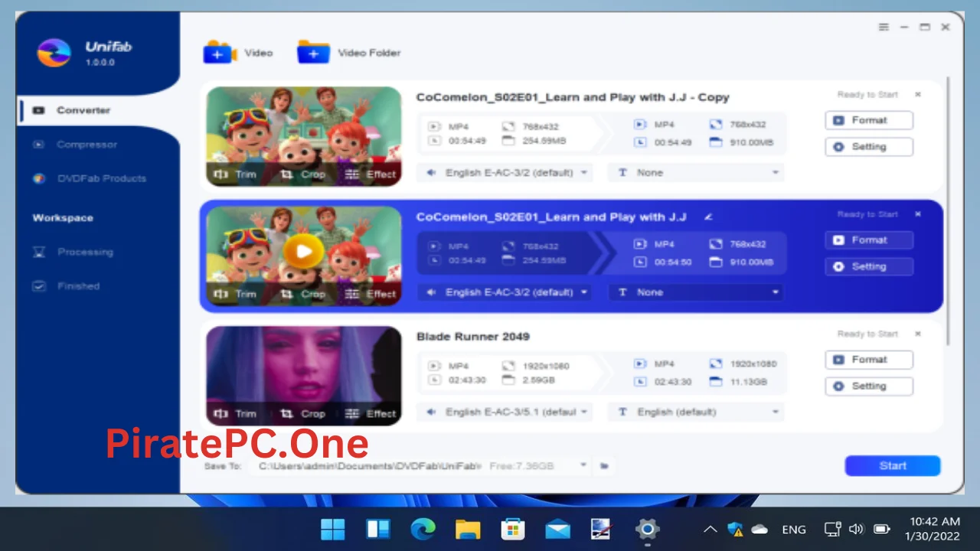Click the volume icon in system tray
Image resolution: width=980 pixels, height=551 pixels.
click(x=856, y=529)
